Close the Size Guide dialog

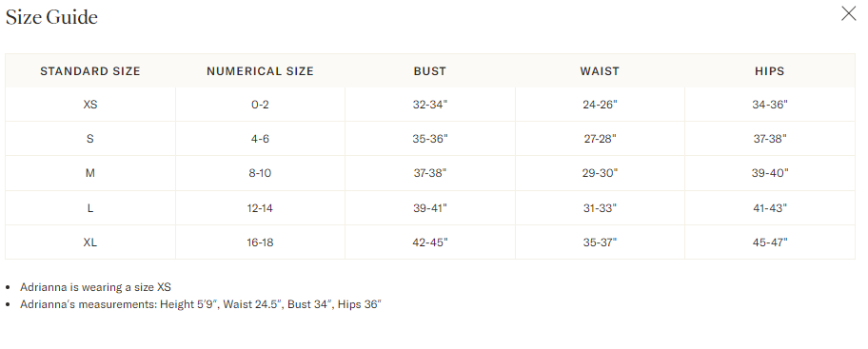(848, 14)
